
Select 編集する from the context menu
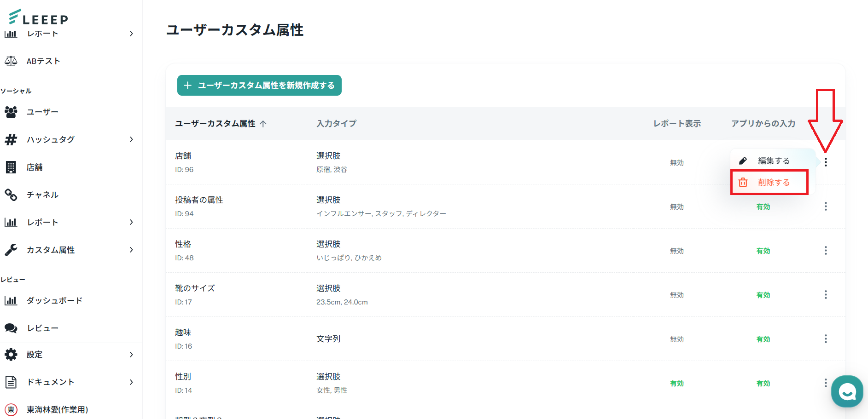point(773,161)
